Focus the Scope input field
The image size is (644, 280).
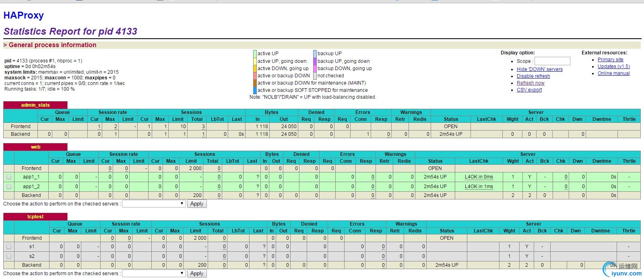tap(552, 61)
